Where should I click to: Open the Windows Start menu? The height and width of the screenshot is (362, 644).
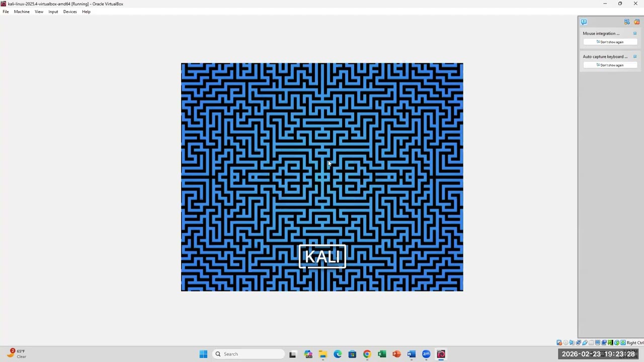(x=203, y=354)
